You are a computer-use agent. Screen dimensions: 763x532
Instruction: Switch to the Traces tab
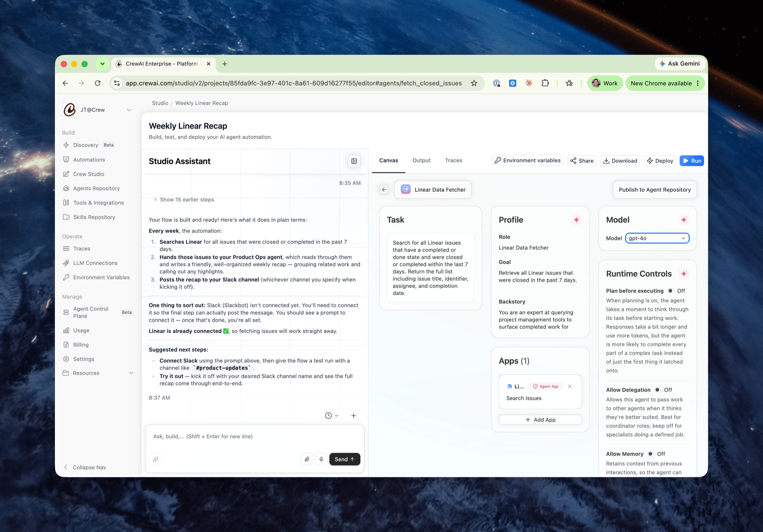pyautogui.click(x=454, y=161)
